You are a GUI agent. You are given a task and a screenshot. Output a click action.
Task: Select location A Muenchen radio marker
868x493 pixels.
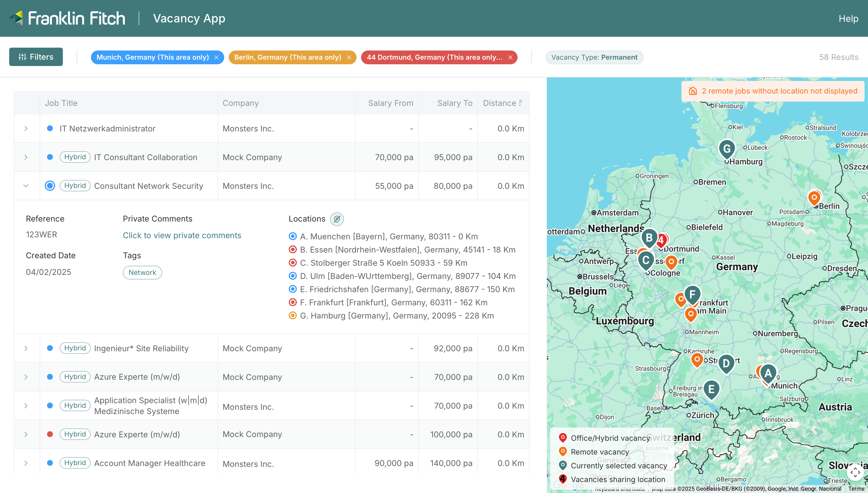tap(292, 236)
